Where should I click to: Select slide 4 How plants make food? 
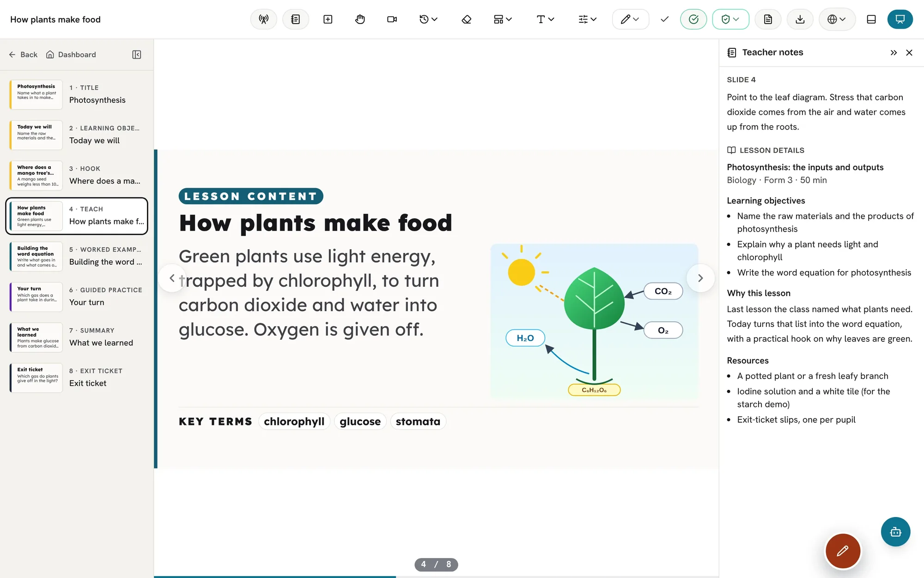pos(77,216)
